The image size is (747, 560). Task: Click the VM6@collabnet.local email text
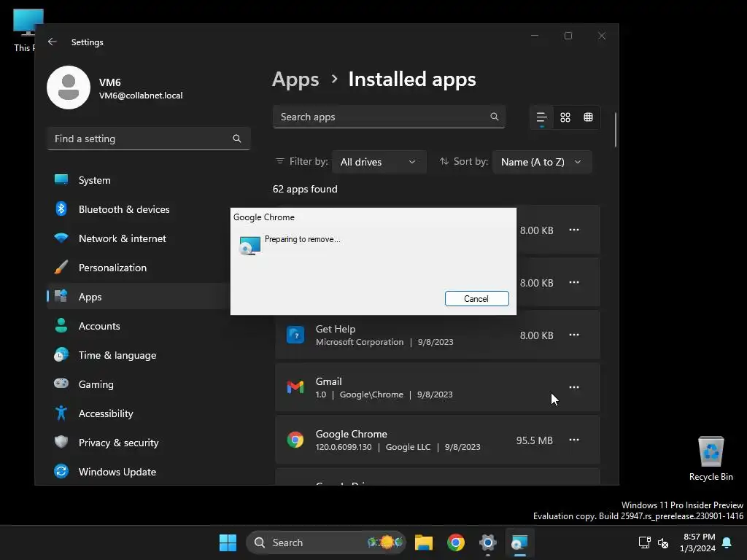pyautogui.click(x=141, y=96)
